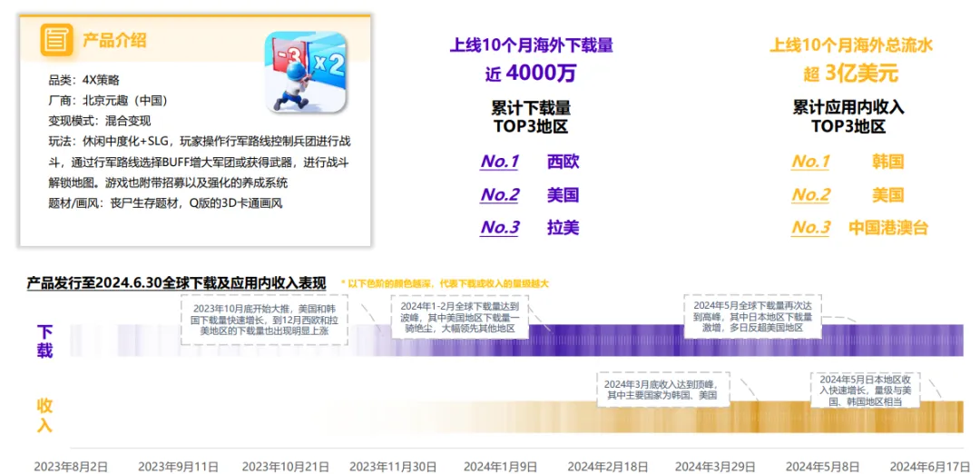Select the 2023年8月2日 timeline date
Screen dimensions: 980x474
click(71, 466)
